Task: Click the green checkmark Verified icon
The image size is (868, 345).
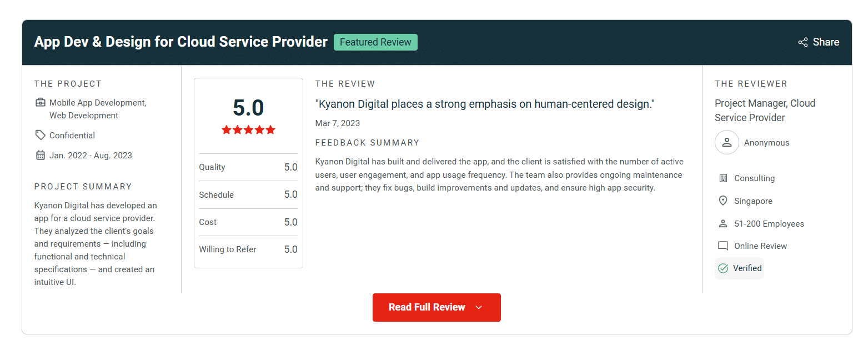Action: (x=723, y=268)
